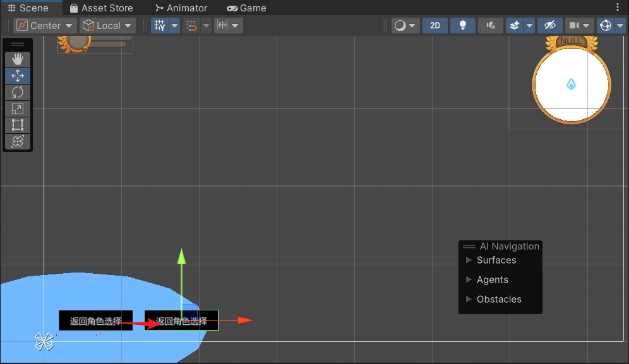Select the Rect tool
This screenshot has height=364, width=629.
(18, 125)
